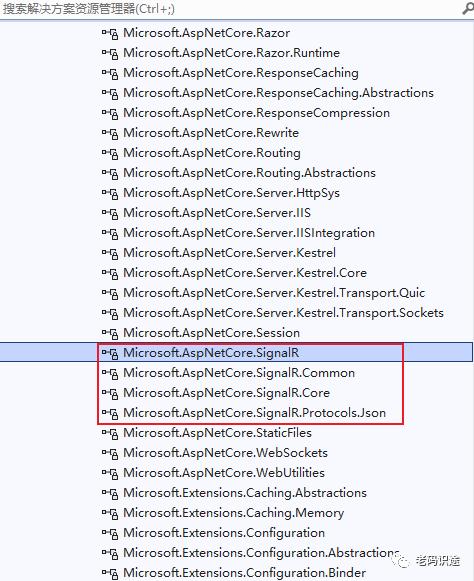
Task: Select Microsoft.AspNetCore.StaticFiles entry
Action: pyautogui.click(x=218, y=433)
